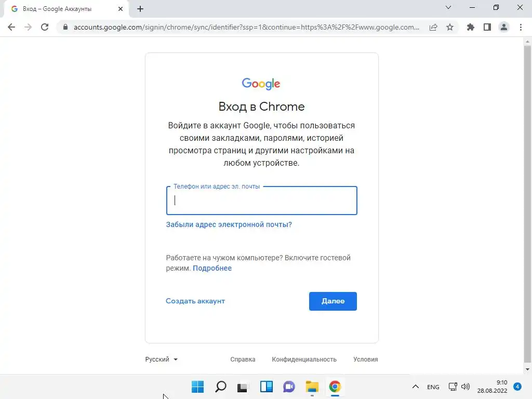Click the volume speaker tray icon
The height and width of the screenshot is (399, 532).
click(465, 387)
